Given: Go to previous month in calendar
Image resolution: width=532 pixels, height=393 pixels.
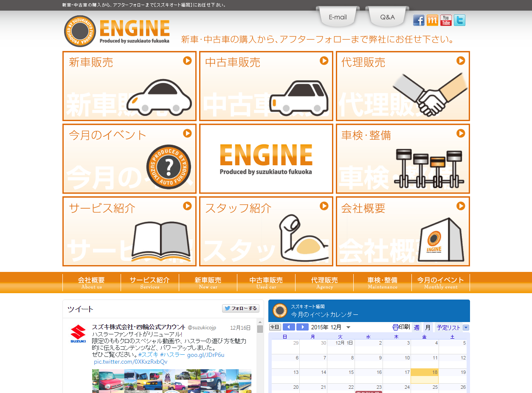Looking at the screenshot, I should point(289,327).
